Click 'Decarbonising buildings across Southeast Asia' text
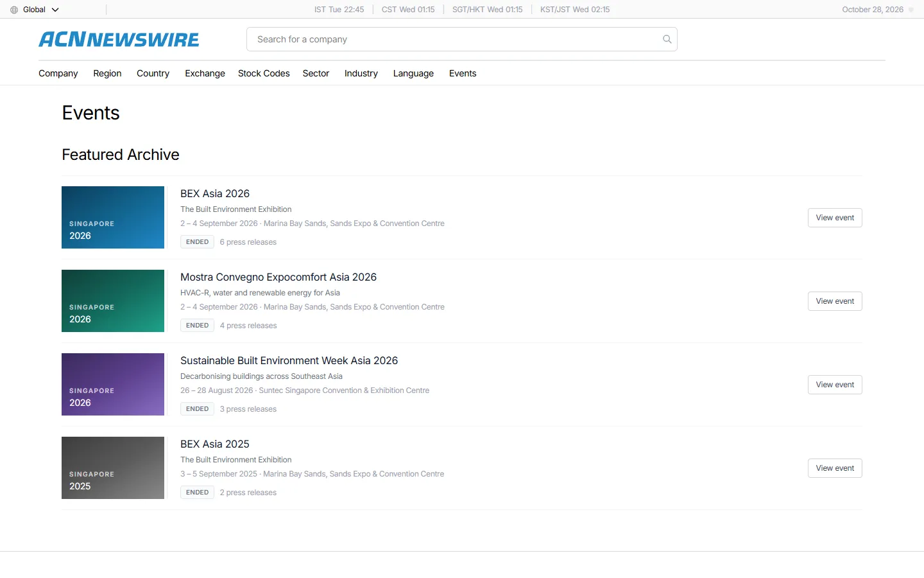The height and width of the screenshot is (578, 924). pyautogui.click(x=261, y=376)
